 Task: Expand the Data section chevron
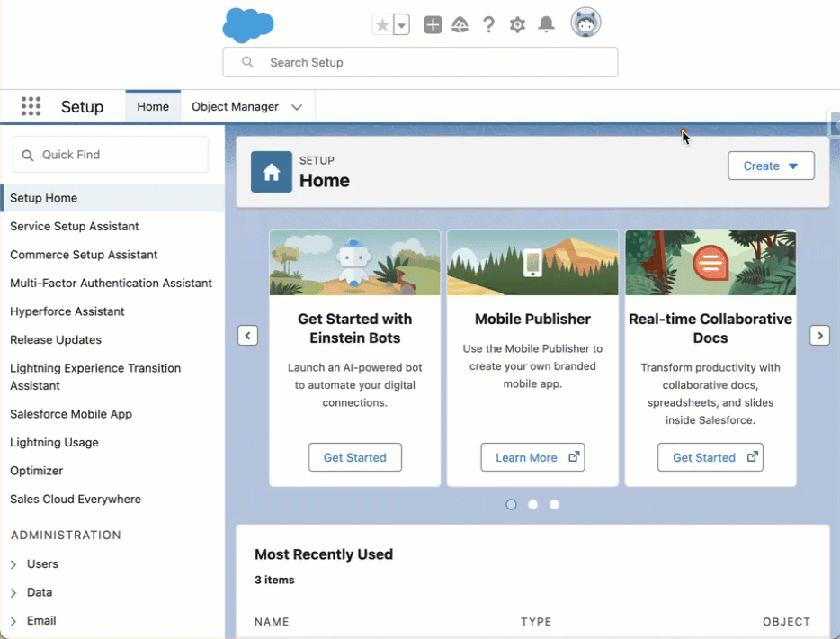pos(13,593)
